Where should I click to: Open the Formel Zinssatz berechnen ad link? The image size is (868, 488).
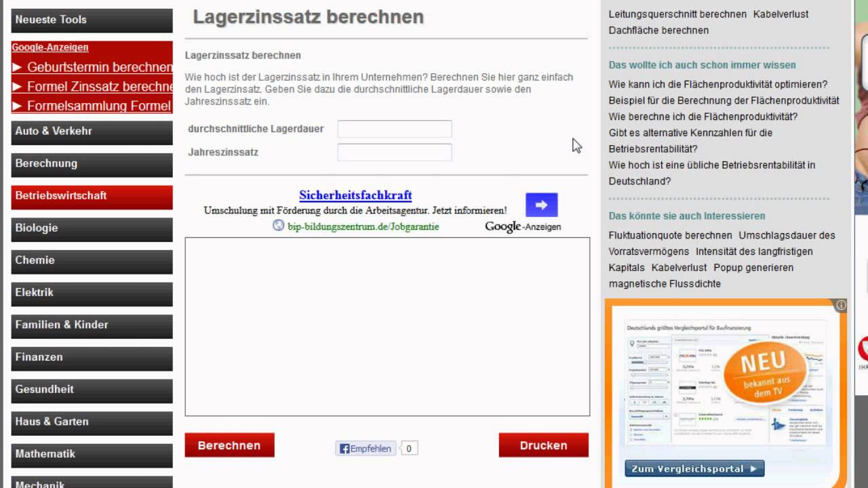(92, 87)
